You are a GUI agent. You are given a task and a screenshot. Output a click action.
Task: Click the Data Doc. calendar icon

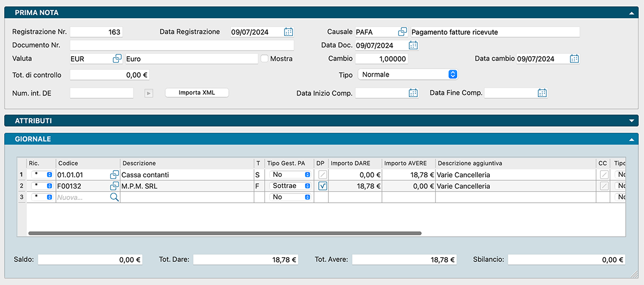click(x=413, y=46)
